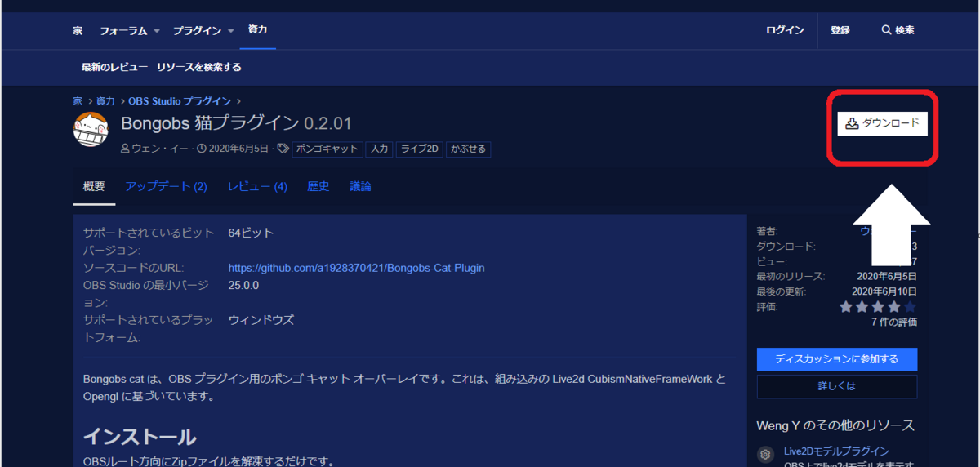
Task: Expand the フォーラム dropdown arrow
Action: (x=157, y=31)
